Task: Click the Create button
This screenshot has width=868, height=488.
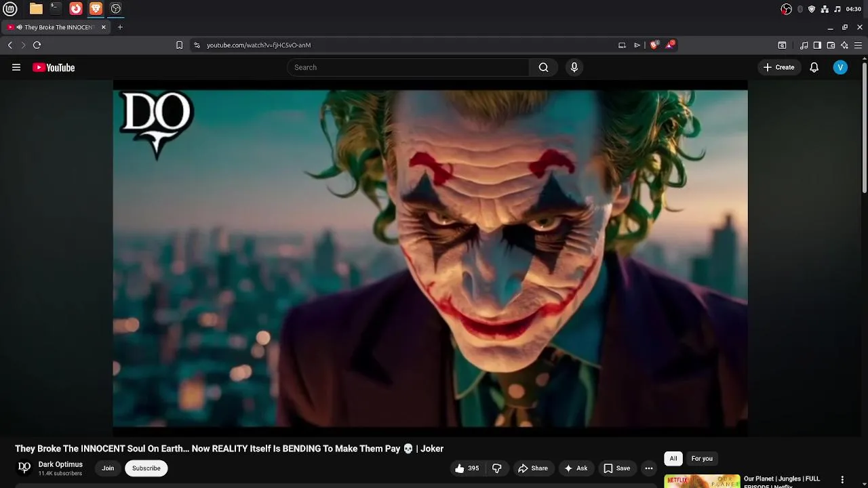Action: pos(778,67)
